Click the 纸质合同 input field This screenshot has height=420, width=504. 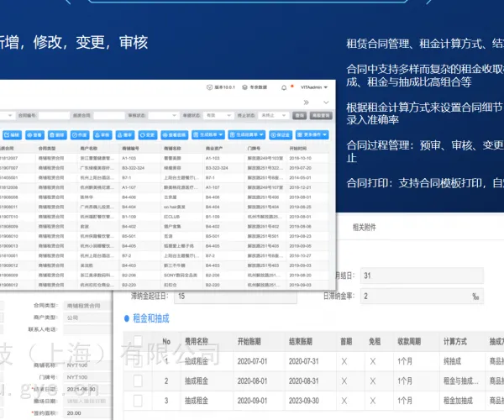click(x=109, y=115)
